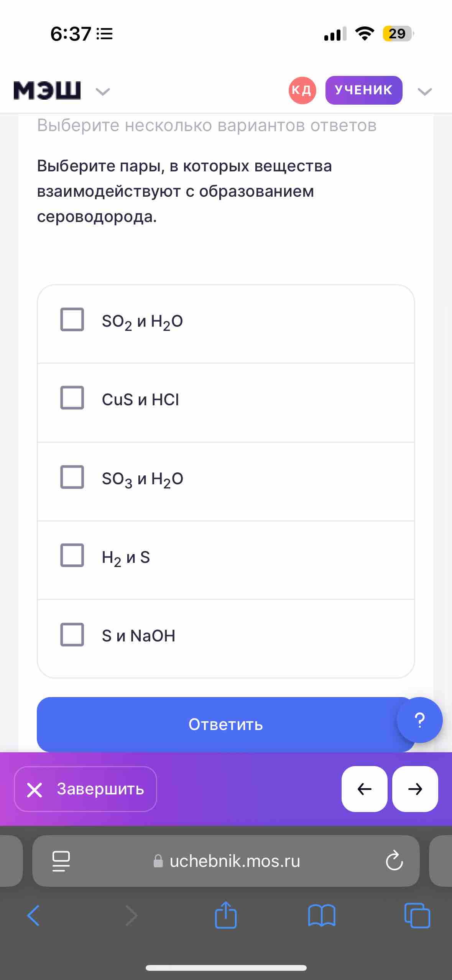Expand the МЭШ logo dropdown chevron

103,91
